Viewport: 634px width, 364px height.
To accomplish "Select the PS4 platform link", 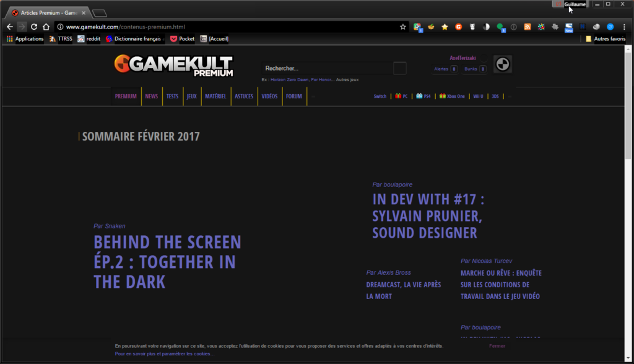I will 423,96.
